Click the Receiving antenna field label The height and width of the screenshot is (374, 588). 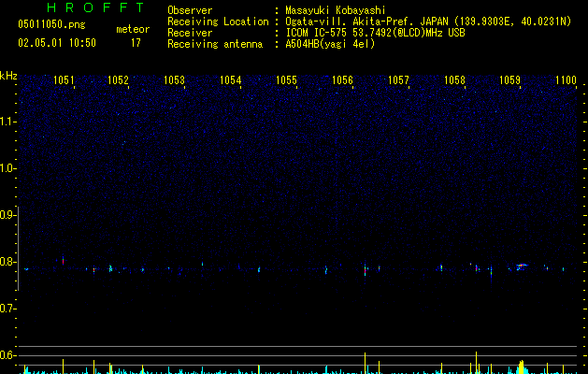click(215, 44)
